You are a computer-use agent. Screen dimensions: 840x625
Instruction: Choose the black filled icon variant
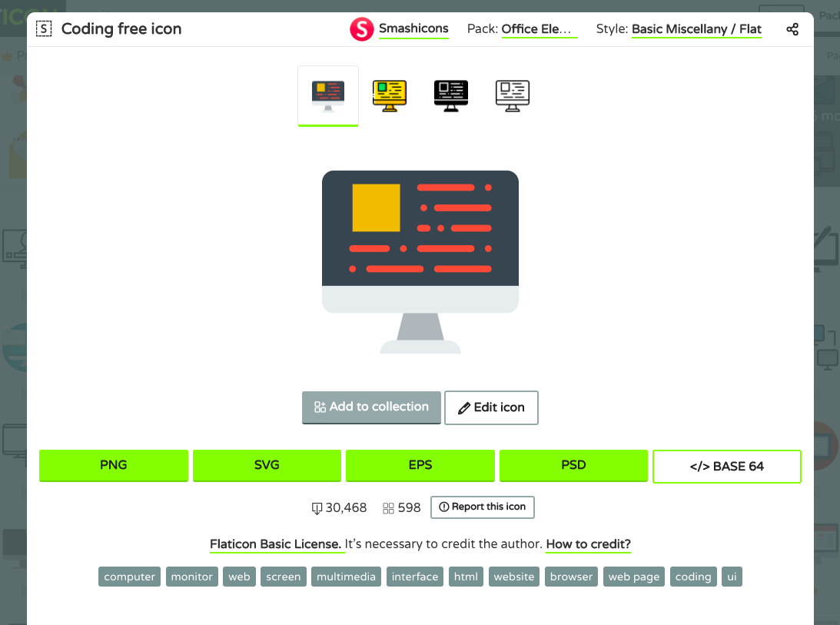450,95
